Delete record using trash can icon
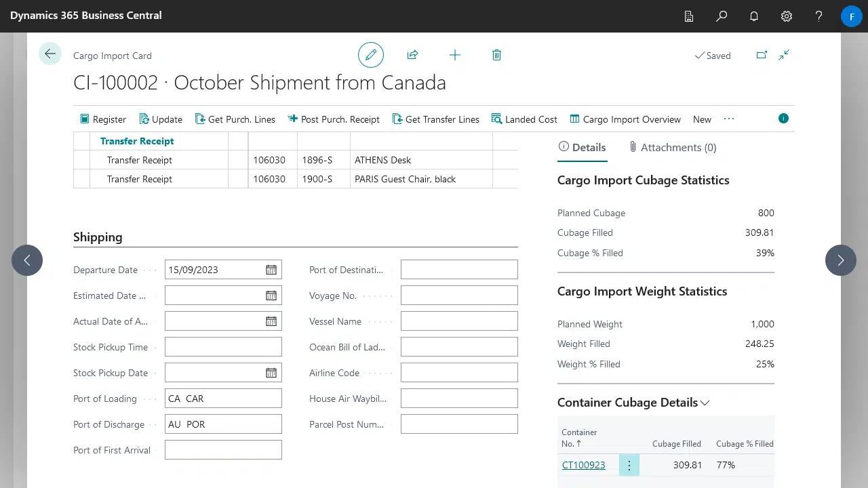 tap(496, 55)
